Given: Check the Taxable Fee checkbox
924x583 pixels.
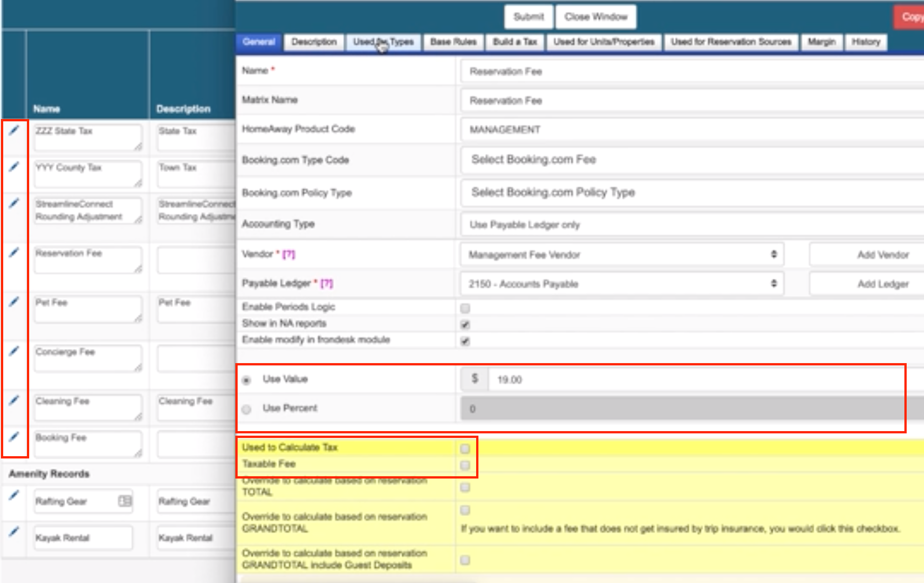Looking at the screenshot, I should pos(465,465).
